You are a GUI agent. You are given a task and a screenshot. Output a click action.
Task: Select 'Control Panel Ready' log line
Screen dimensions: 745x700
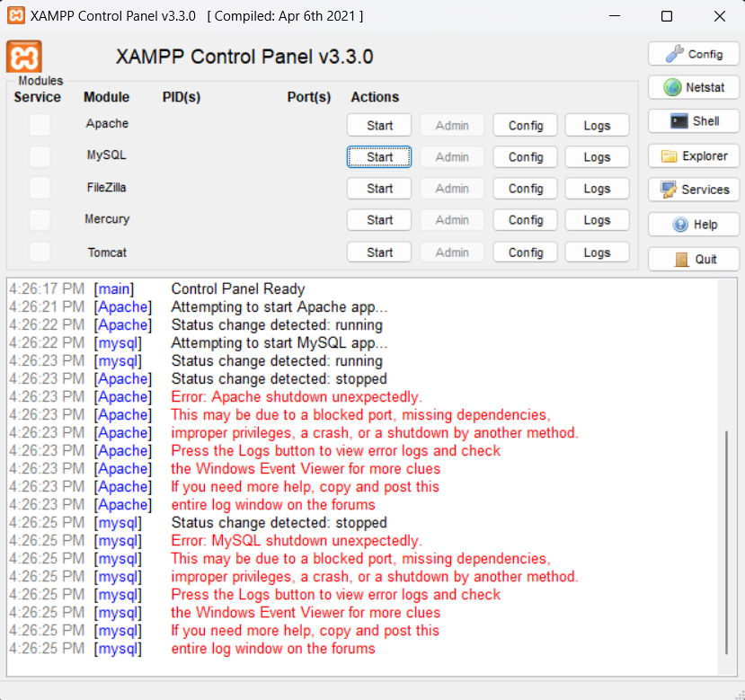237,289
